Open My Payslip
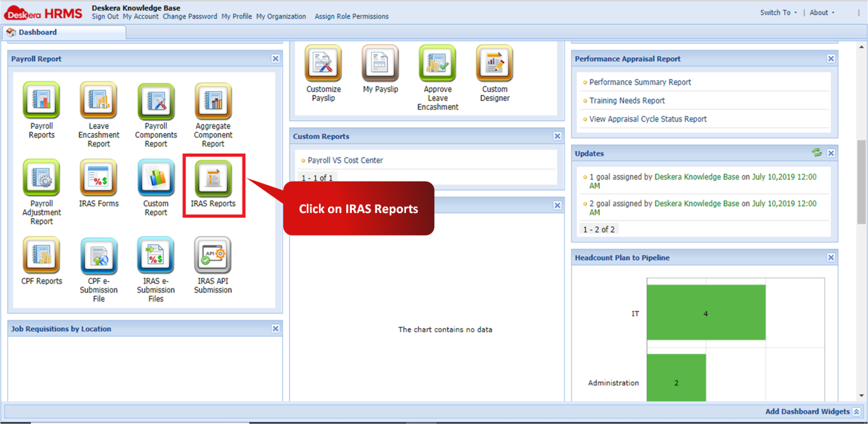The height and width of the screenshot is (424, 868). [x=380, y=63]
